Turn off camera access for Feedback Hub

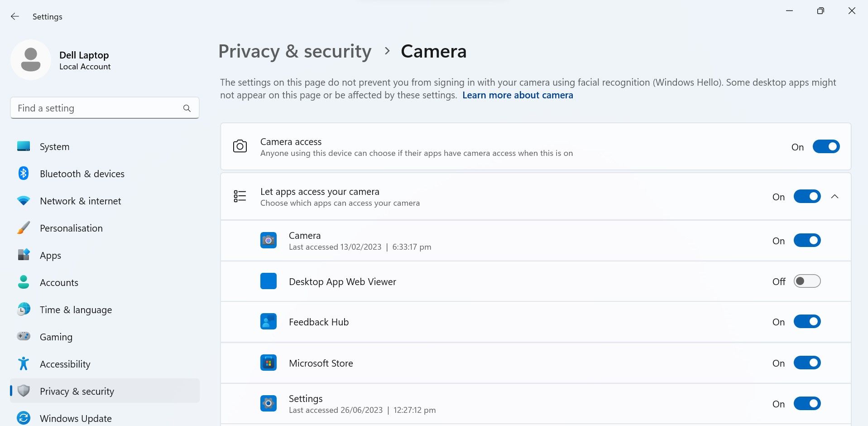click(x=807, y=321)
